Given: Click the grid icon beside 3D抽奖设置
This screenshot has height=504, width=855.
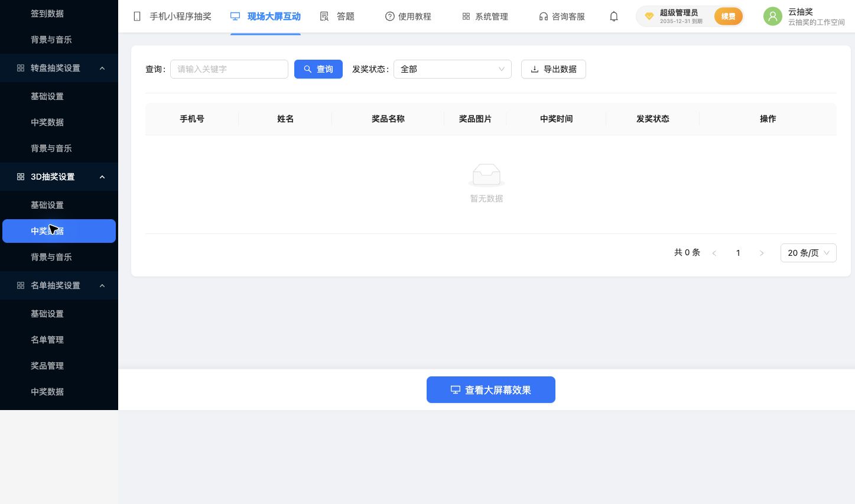Looking at the screenshot, I should pos(21,177).
